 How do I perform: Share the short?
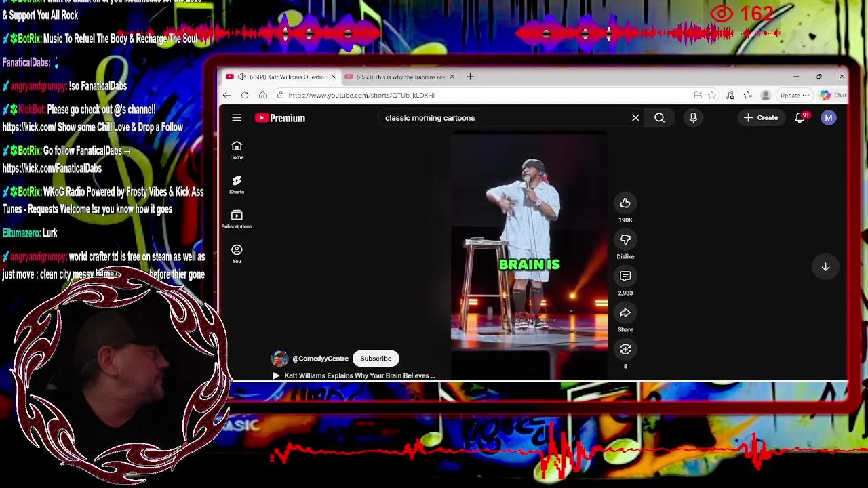click(x=625, y=312)
